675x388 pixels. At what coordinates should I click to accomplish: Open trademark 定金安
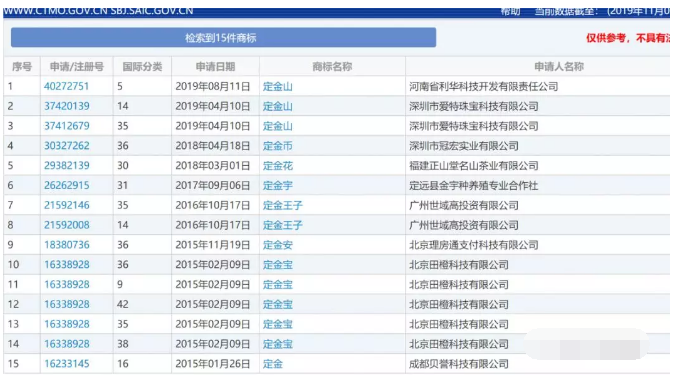click(x=278, y=245)
